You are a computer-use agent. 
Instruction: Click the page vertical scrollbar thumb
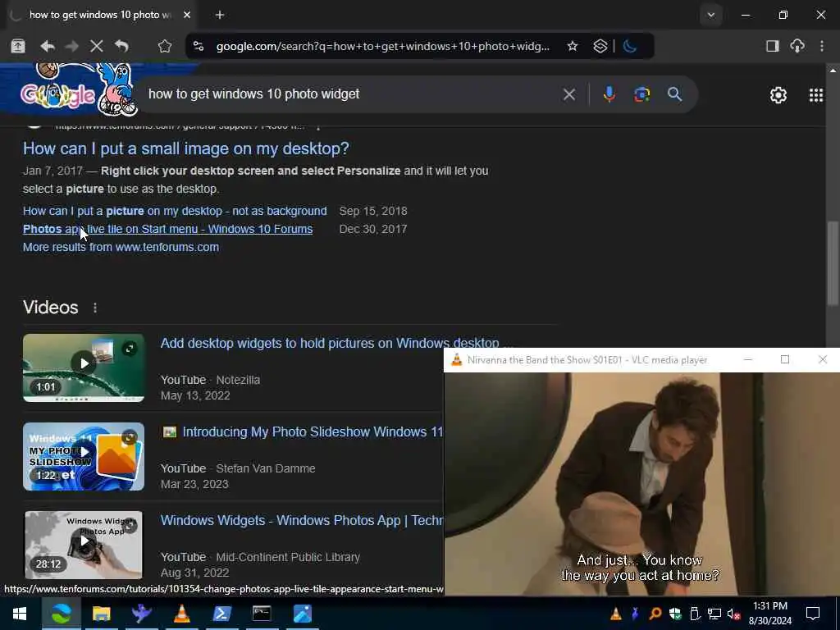click(833, 262)
